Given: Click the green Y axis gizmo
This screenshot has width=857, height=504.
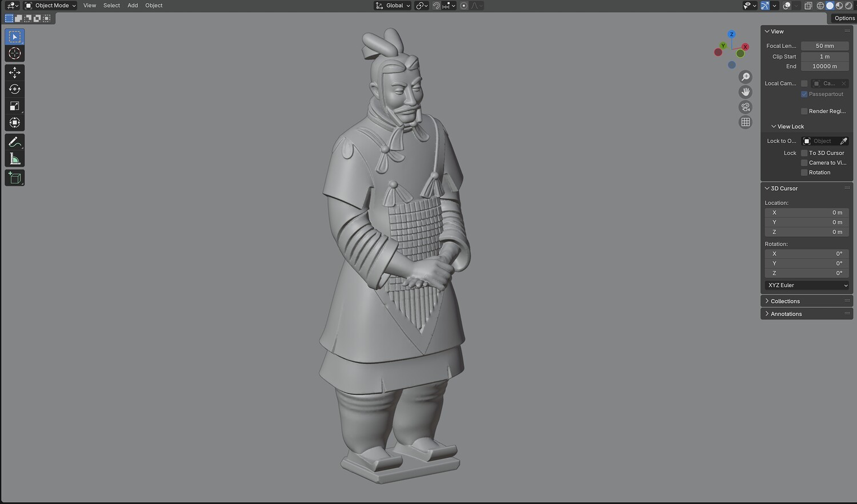Looking at the screenshot, I should tap(723, 46).
